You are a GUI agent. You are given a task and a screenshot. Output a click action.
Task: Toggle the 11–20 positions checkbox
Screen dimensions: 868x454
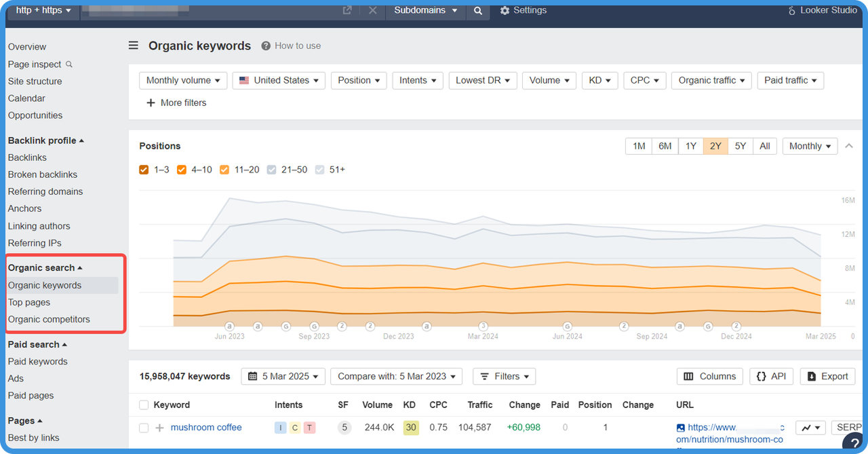tap(224, 170)
